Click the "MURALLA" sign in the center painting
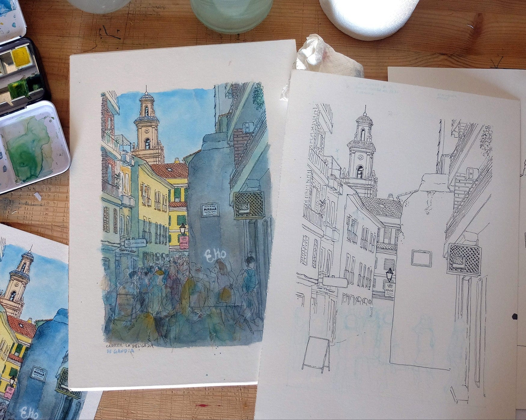 [x=210, y=210]
